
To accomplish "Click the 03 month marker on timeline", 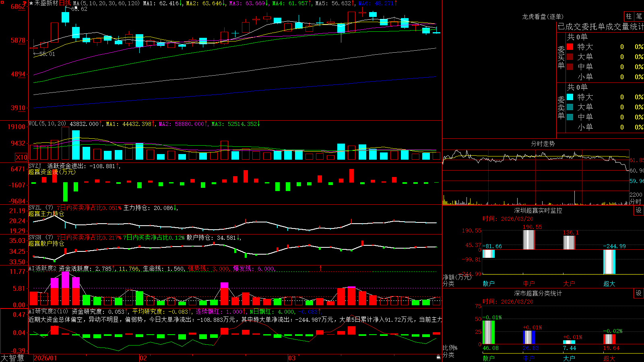I will (292, 358).
